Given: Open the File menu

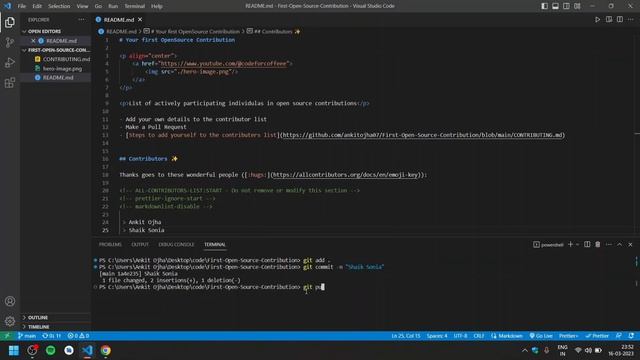Looking at the screenshot, I should [22, 6].
